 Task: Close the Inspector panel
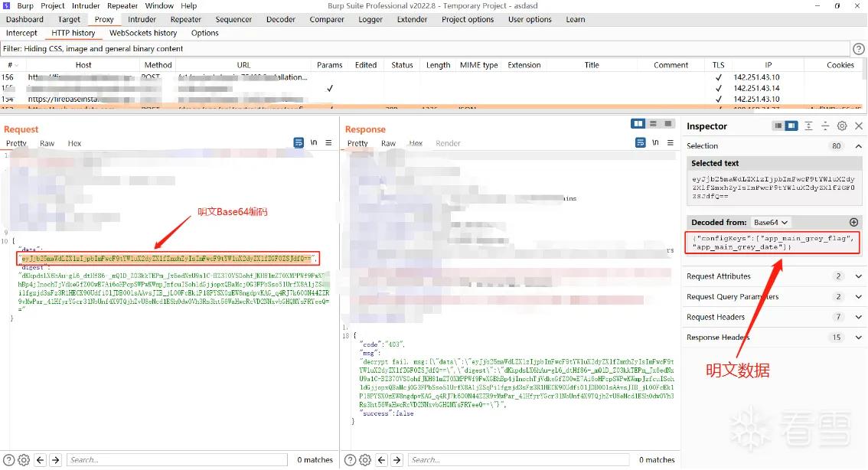click(x=859, y=126)
